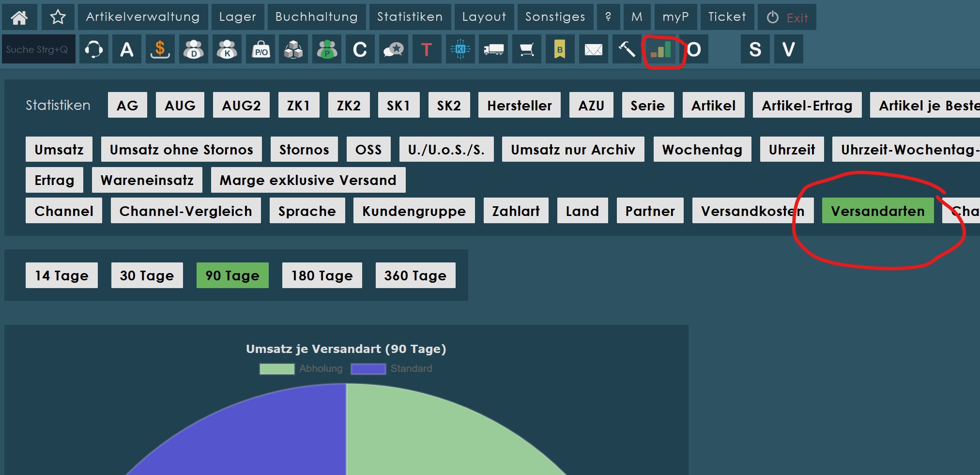Viewport: 980px width, 475px height.
Task: Open the Lager menu
Action: click(x=237, y=17)
